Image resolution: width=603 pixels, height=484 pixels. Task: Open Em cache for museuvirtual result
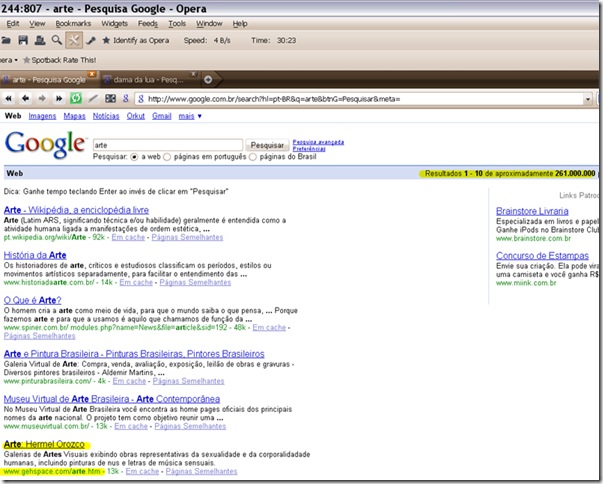131,426
